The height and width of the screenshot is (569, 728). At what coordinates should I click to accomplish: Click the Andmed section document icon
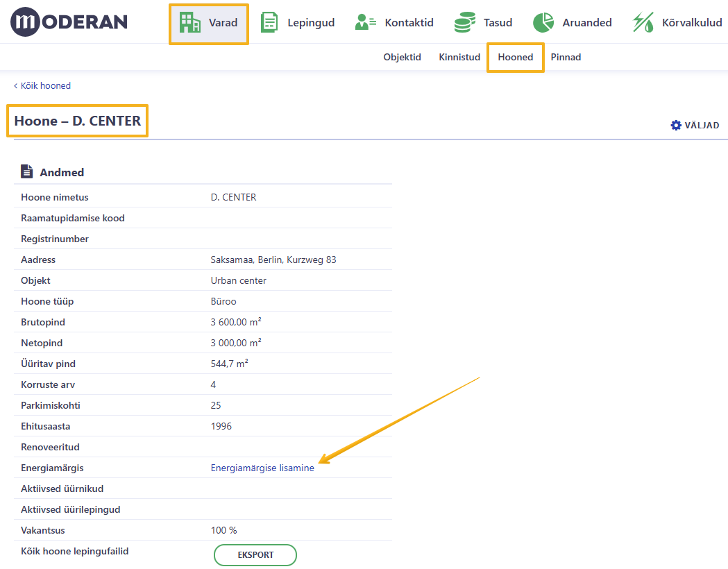click(x=27, y=171)
